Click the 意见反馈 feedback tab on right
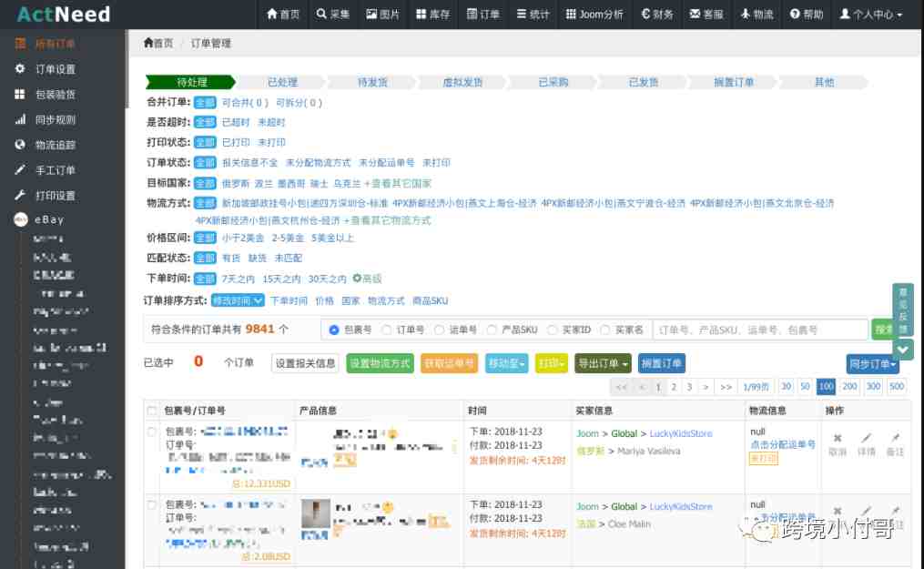The width and height of the screenshot is (924, 569). pos(902,310)
